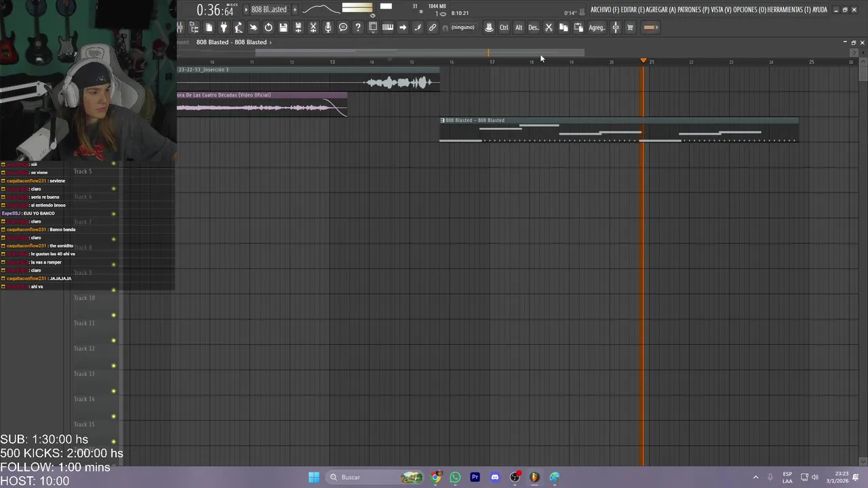
Task: Open Discord from the taskbar
Action: pyautogui.click(x=495, y=477)
